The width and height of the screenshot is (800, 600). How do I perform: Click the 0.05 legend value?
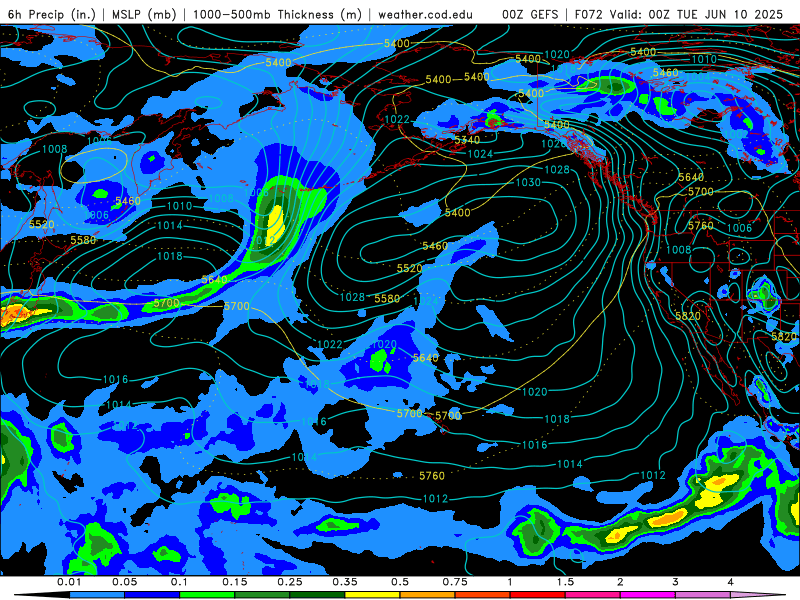124,582
